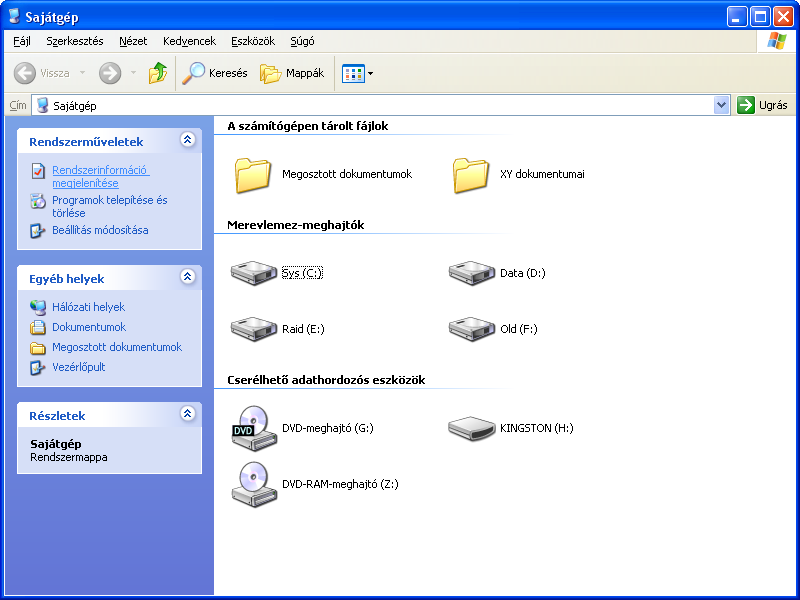
Task: Click Megosztott dokumentumok link in Egyéb helyek
Action: point(117,347)
